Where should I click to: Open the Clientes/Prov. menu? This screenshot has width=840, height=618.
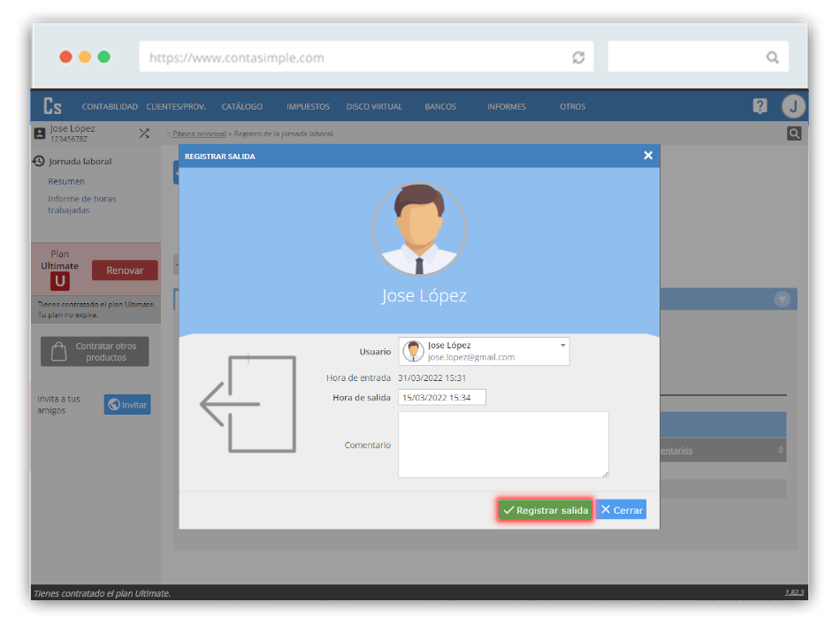click(x=176, y=107)
